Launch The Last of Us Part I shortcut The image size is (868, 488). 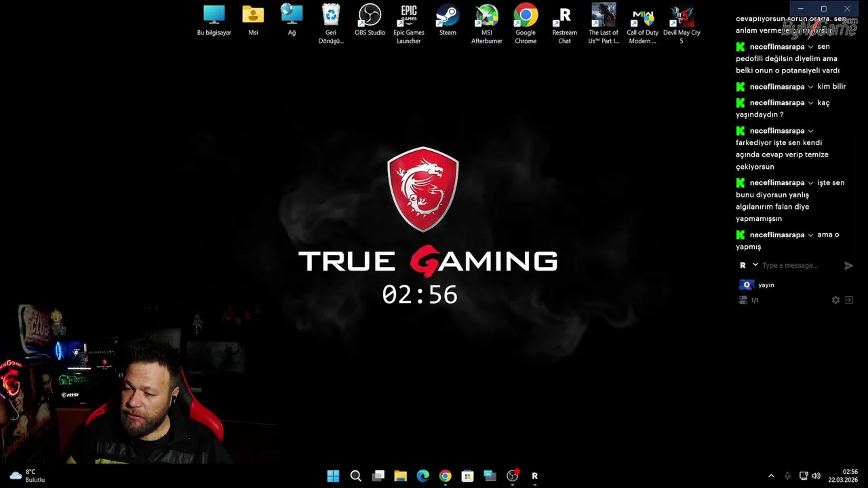point(604,24)
